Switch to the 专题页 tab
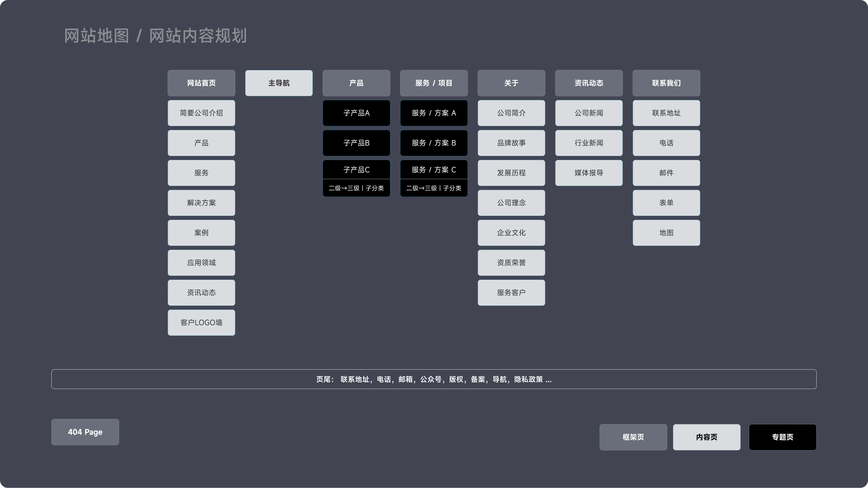This screenshot has height=488, width=868. coord(782,437)
